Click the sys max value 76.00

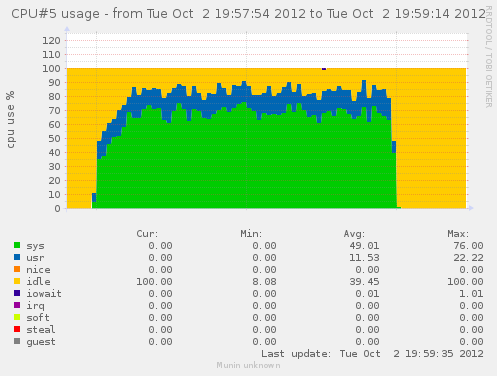(468, 246)
